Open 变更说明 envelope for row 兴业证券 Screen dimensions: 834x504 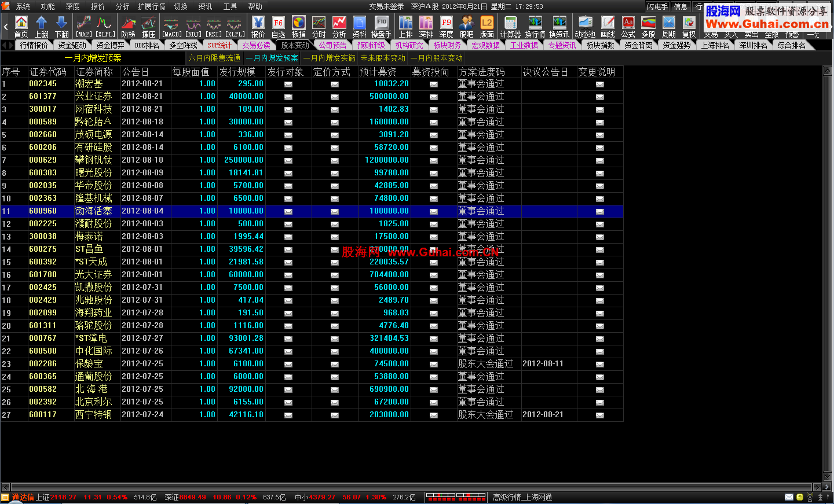pos(600,97)
